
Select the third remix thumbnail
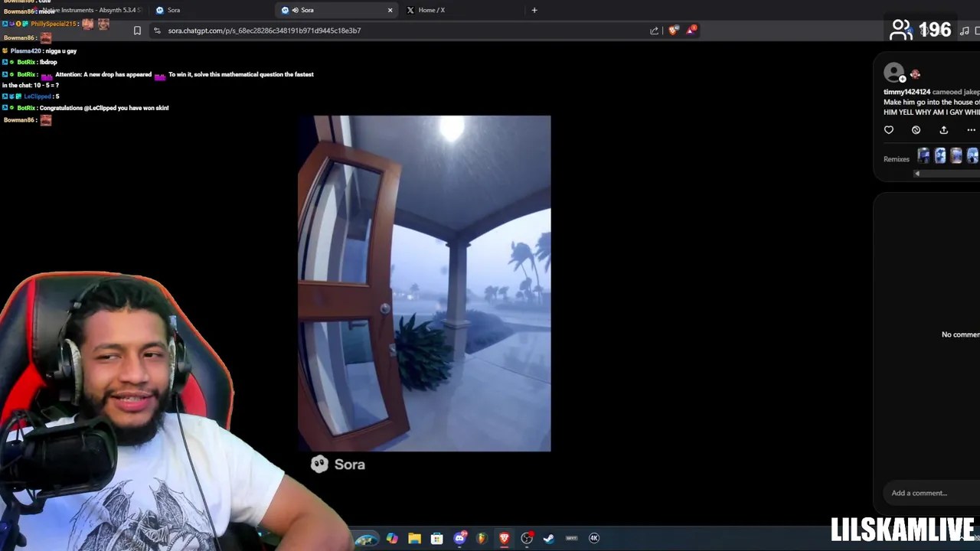956,156
